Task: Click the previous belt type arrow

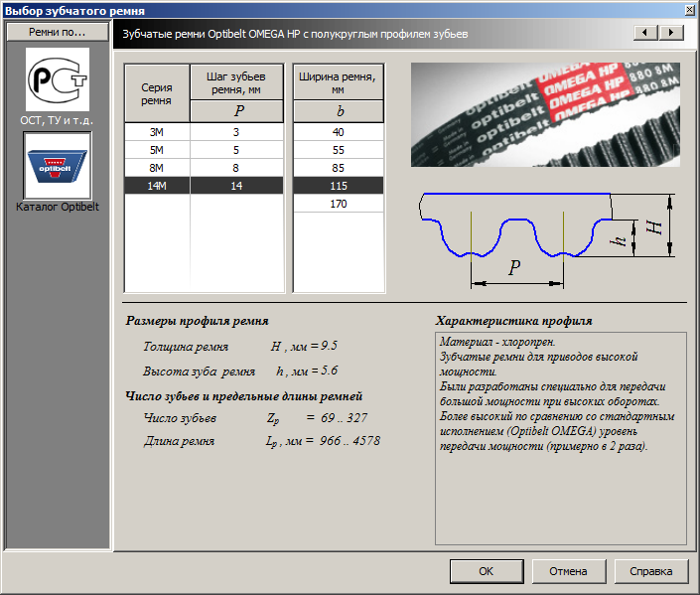Action: pos(646,33)
